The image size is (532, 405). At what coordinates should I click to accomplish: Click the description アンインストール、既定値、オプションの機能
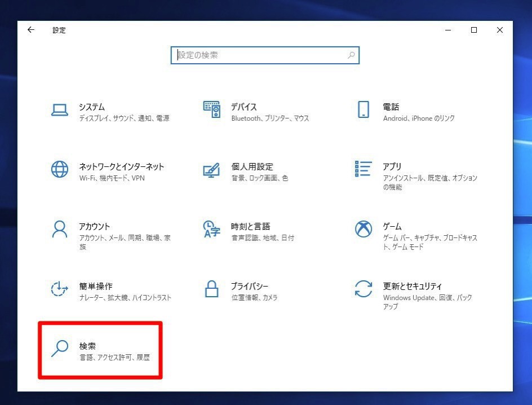(x=430, y=182)
